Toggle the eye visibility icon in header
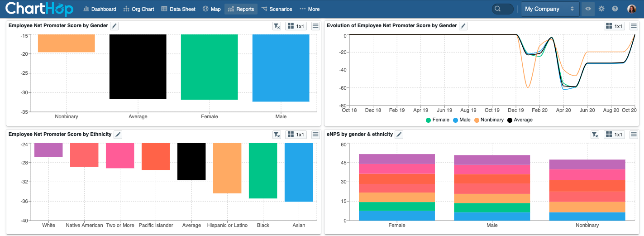The width and height of the screenshot is (644, 236). click(x=588, y=9)
